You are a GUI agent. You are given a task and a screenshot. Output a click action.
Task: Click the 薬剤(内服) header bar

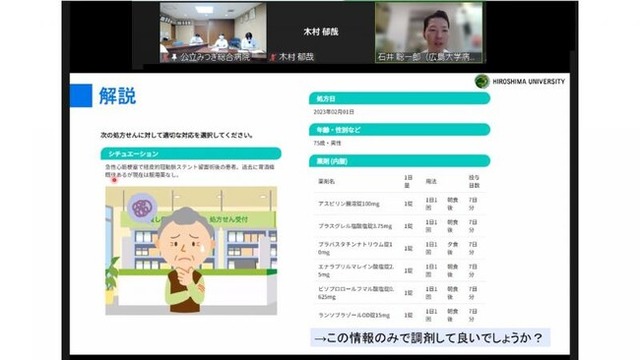[x=400, y=161]
